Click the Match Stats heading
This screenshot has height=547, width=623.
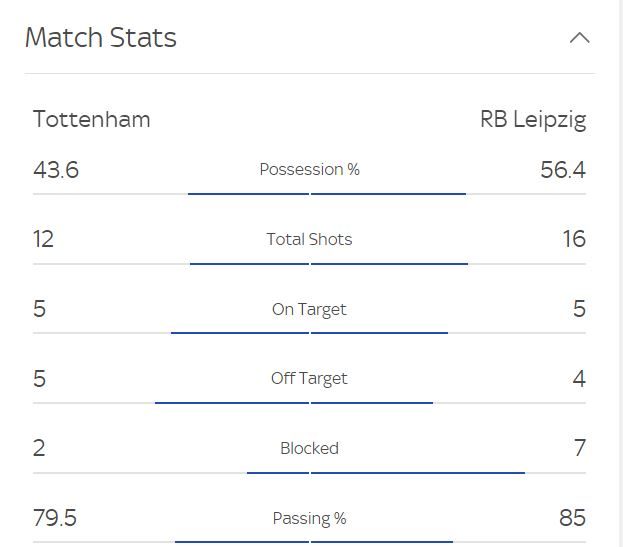(x=101, y=38)
